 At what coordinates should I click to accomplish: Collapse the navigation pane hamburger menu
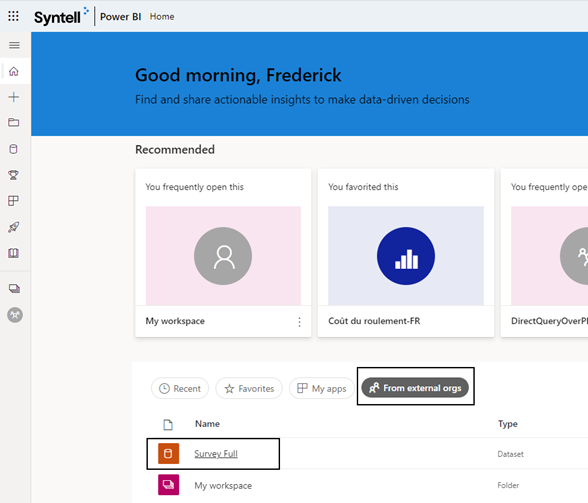(x=14, y=45)
